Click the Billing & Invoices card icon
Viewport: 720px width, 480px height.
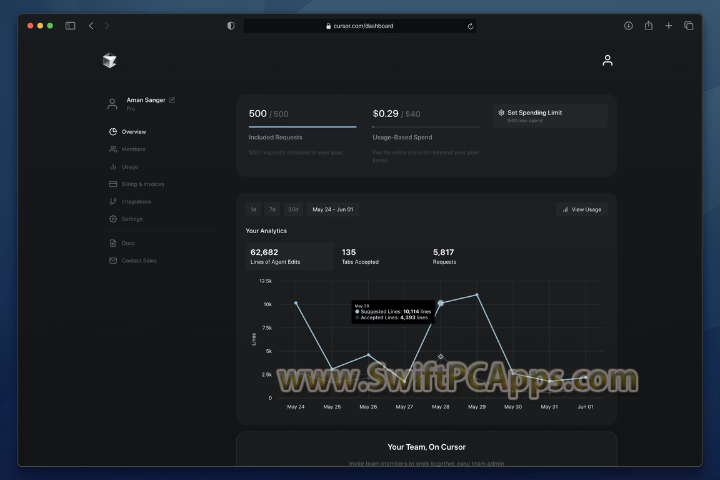coord(113,184)
